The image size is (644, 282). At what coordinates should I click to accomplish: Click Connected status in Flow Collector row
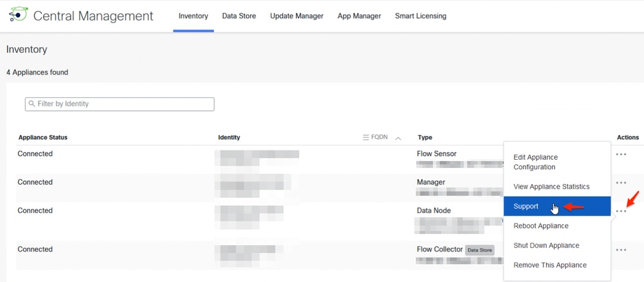point(35,249)
